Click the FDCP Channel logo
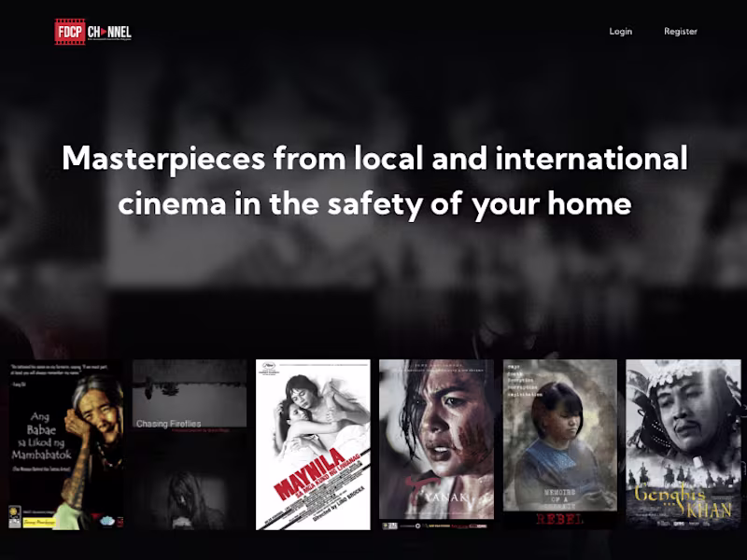 92,32
